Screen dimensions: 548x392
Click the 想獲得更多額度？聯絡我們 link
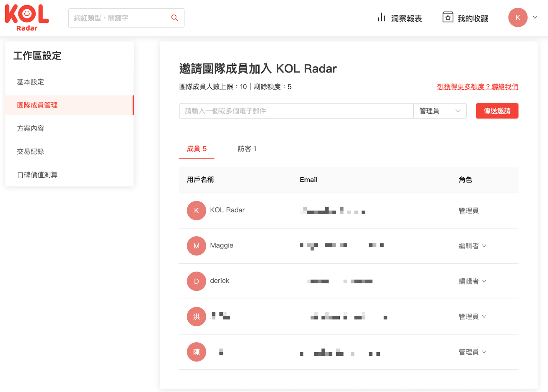pos(477,87)
